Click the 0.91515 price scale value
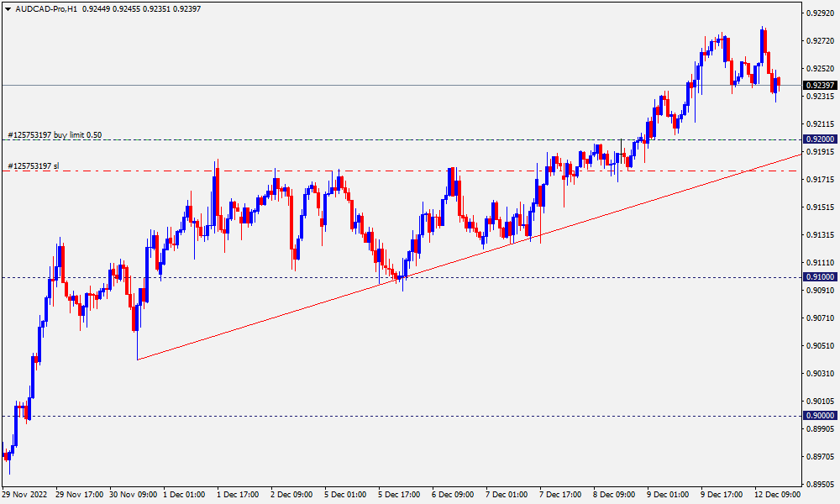This screenshot has height=504, width=840. (x=820, y=207)
